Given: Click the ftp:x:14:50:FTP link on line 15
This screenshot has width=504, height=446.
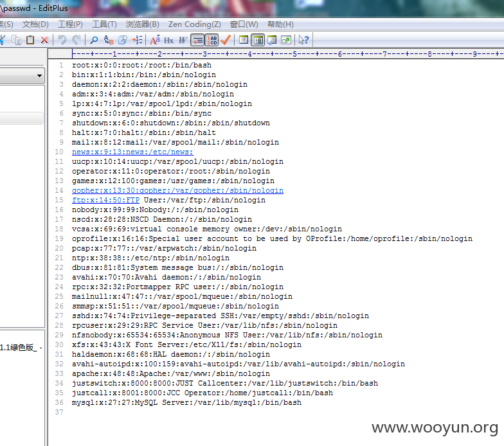Looking at the screenshot, I should (105, 200).
